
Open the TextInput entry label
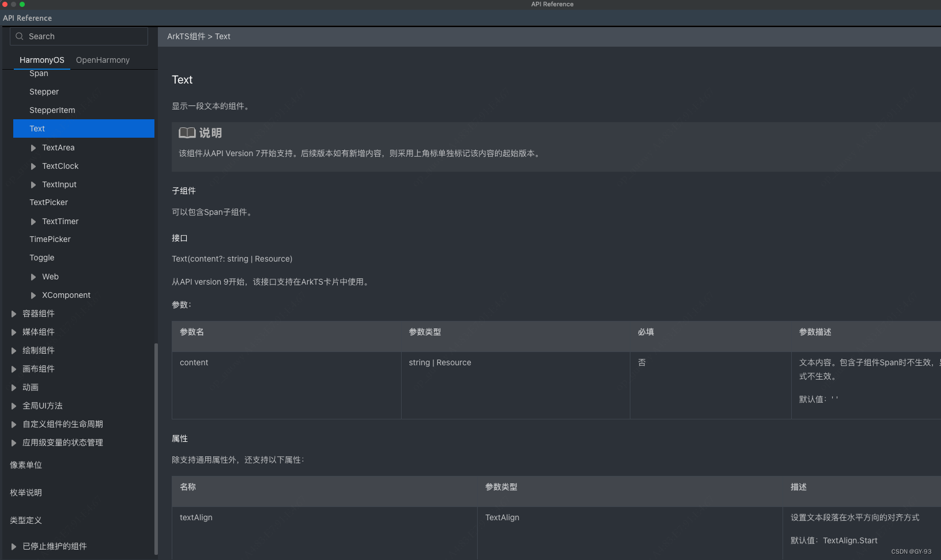point(59,184)
